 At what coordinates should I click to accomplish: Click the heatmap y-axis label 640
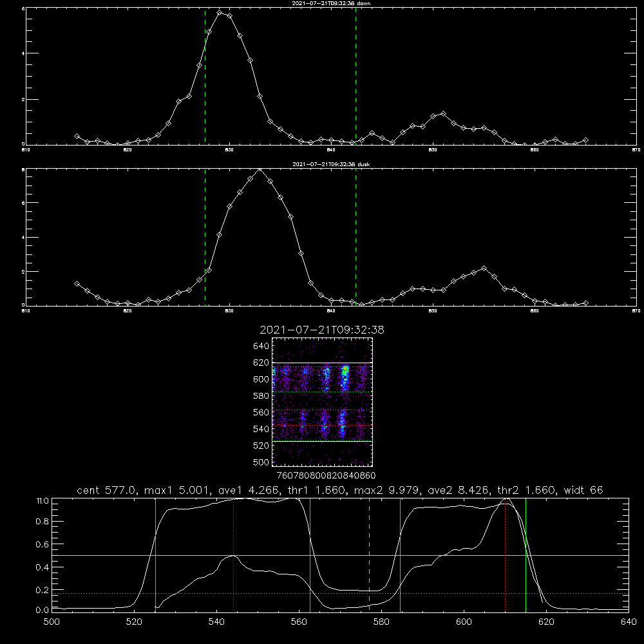coord(261,346)
